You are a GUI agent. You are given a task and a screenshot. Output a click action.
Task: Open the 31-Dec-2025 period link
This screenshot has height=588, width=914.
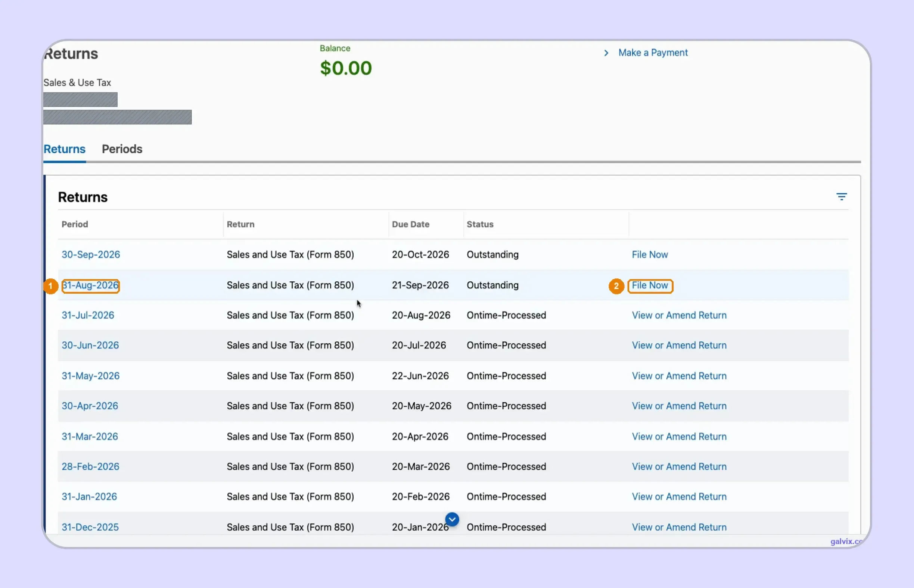pyautogui.click(x=90, y=527)
